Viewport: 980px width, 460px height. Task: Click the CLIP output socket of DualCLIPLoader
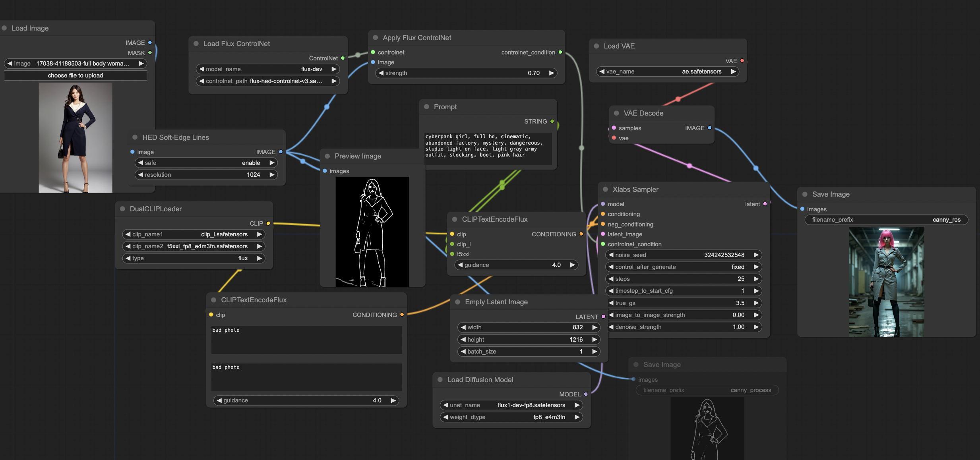268,223
